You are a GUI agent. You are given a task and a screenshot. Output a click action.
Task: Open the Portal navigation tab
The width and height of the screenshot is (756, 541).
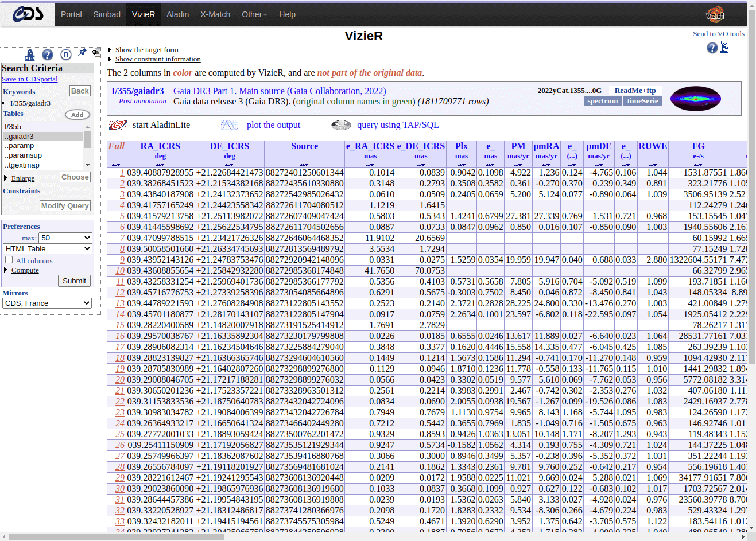click(x=71, y=14)
